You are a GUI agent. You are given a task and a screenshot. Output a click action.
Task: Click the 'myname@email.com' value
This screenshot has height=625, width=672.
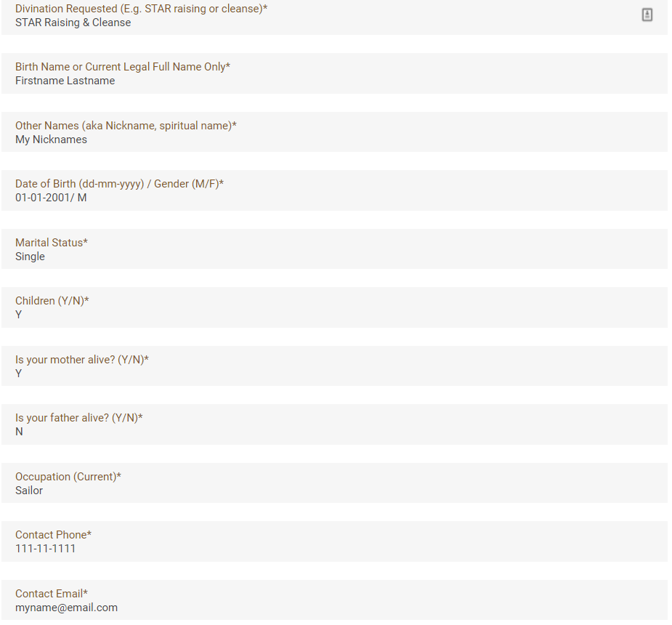pyautogui.click(x=66, y=608)
